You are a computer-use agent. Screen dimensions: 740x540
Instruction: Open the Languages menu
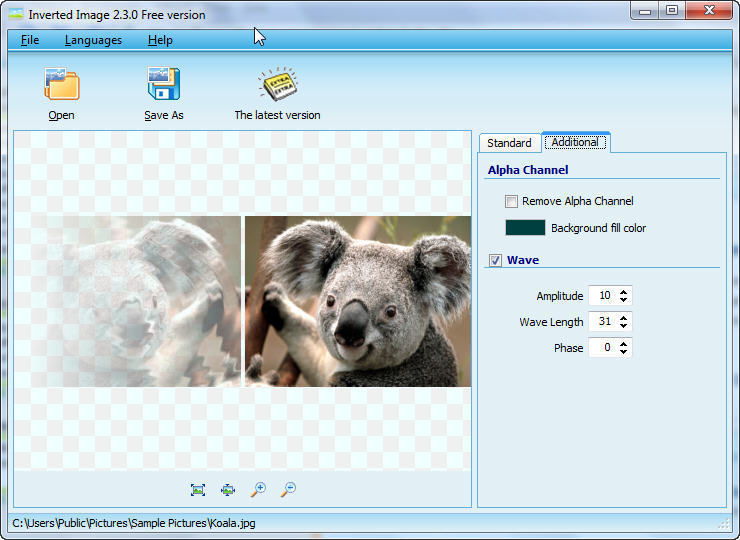pyautogui.click(x=93, y=40)
